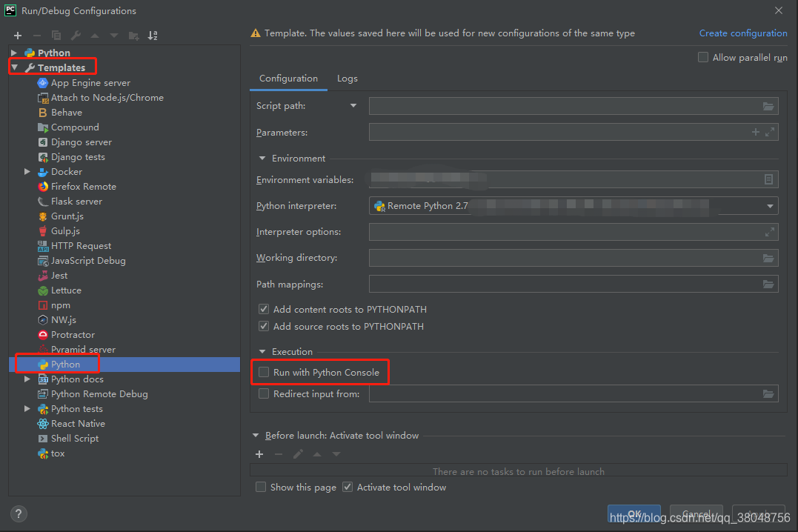Browse the Redirect input from file
Screen dimensions: 798x532
point(768,394)
